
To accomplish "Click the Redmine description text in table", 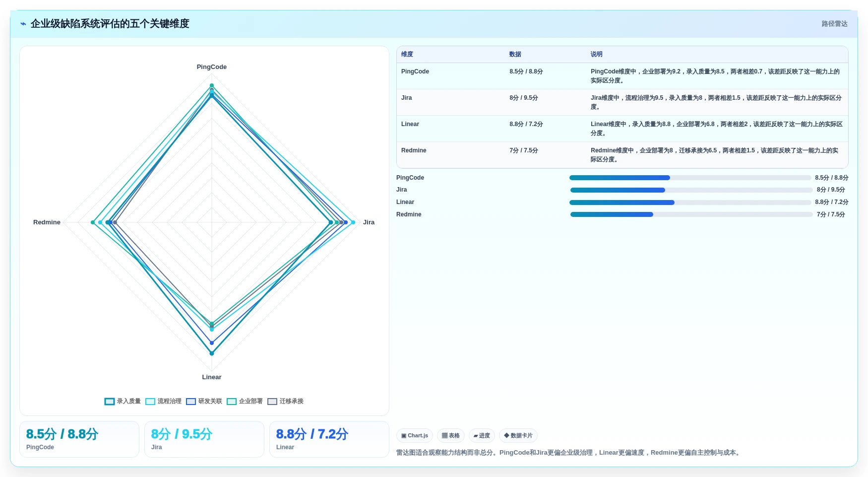I will pyautogui.click(x=715, y=155).
